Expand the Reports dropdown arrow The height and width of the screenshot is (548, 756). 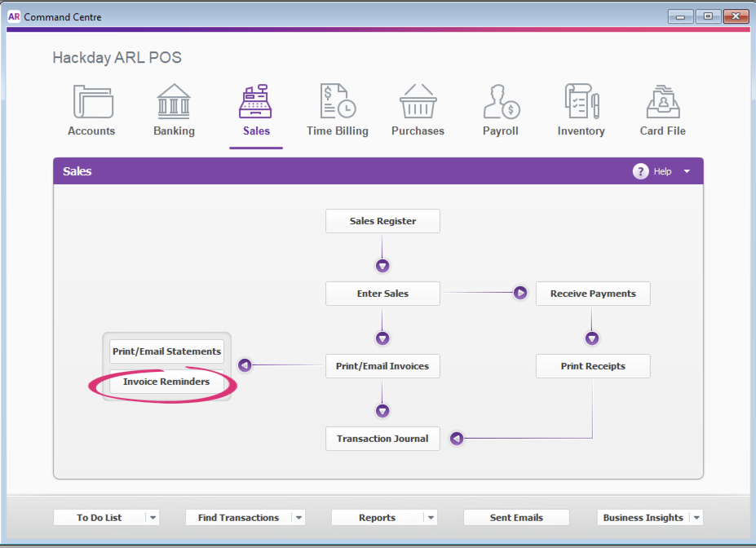431,518
